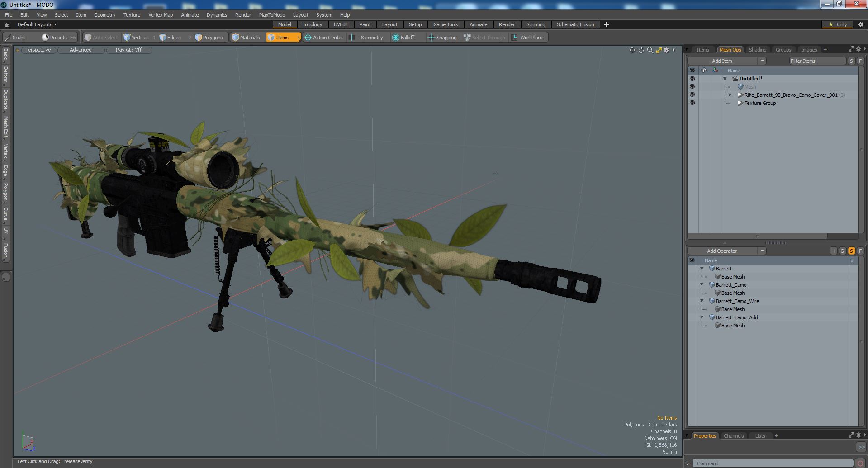Click the viewport maximize (yellow arrows) icon
868x468 pixels.
click(659, 50)
